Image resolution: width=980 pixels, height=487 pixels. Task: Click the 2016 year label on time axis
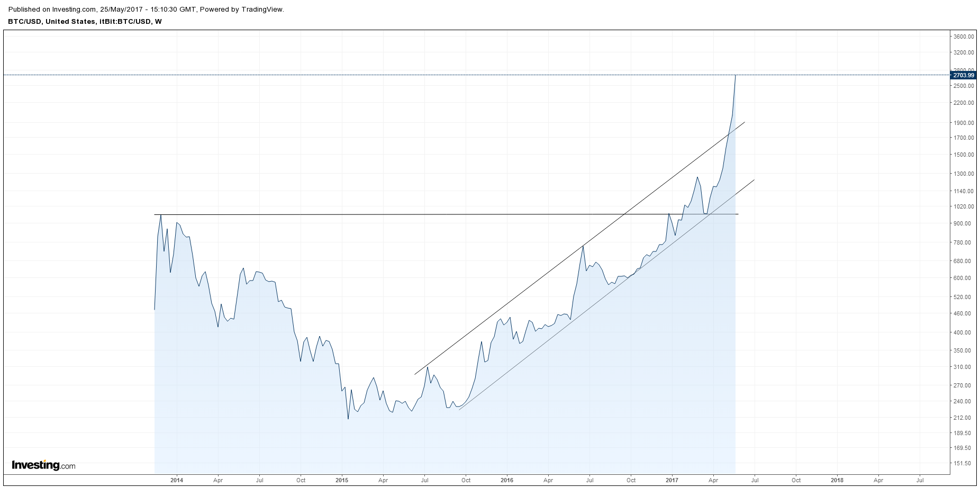pos(507,481)
